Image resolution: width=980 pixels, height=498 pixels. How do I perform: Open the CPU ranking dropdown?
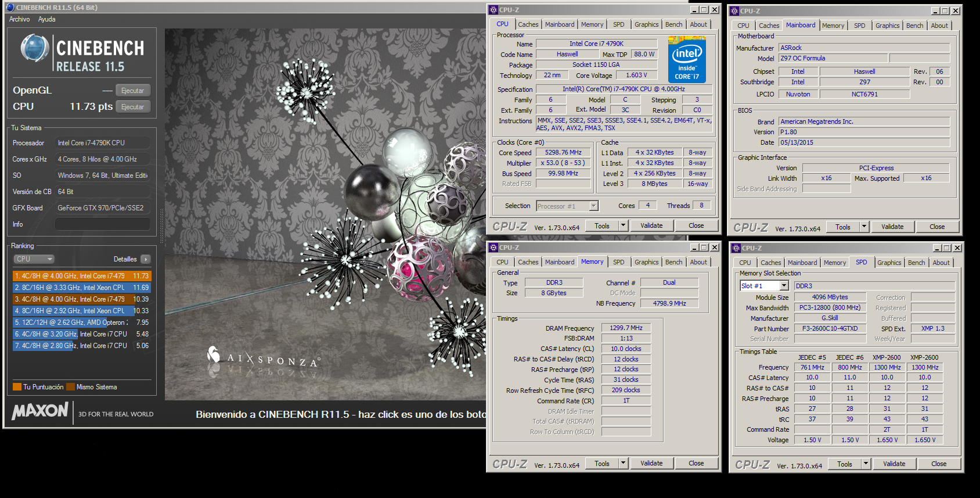34,259
